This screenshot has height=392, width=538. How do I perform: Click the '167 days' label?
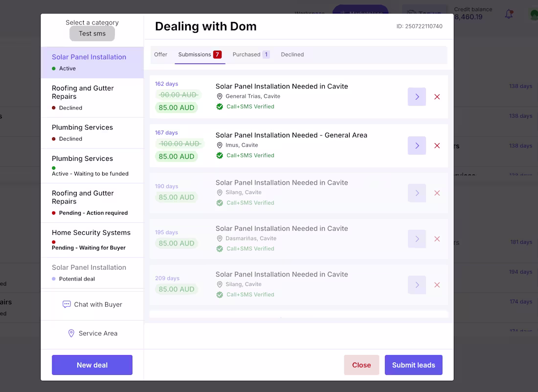tap(166, 132)
